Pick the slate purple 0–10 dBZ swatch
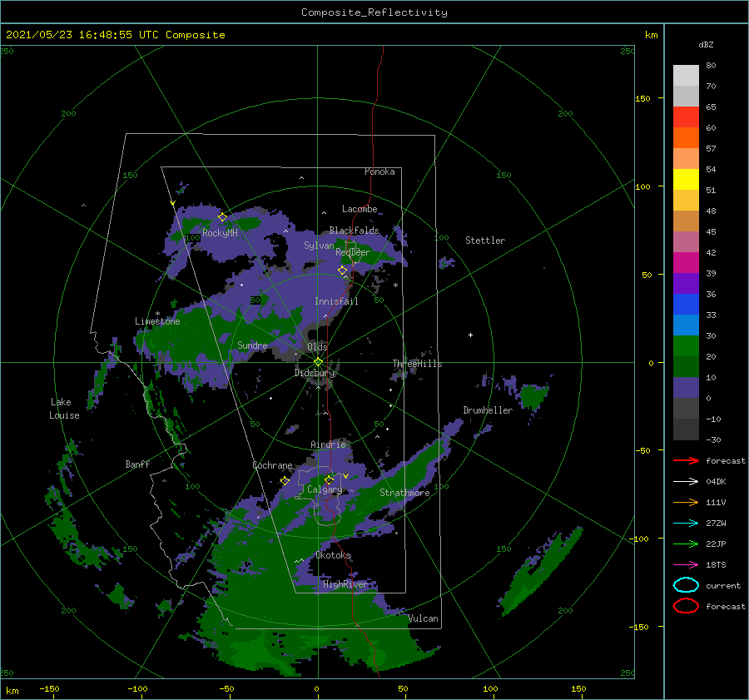The height and width of the screenshot is (700, 749). click(x=686, y=388)
